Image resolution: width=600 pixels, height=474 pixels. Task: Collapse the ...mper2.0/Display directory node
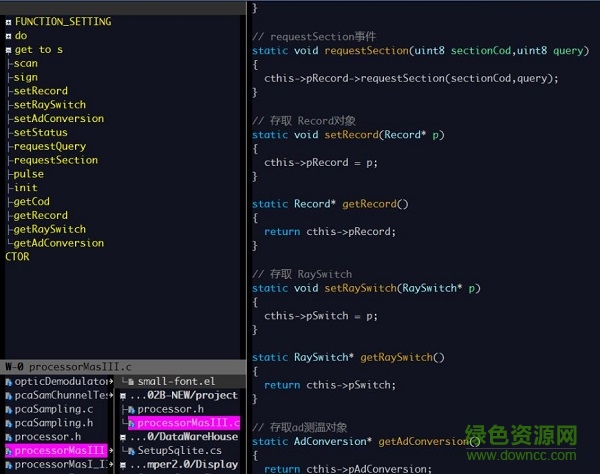[123, 465]
